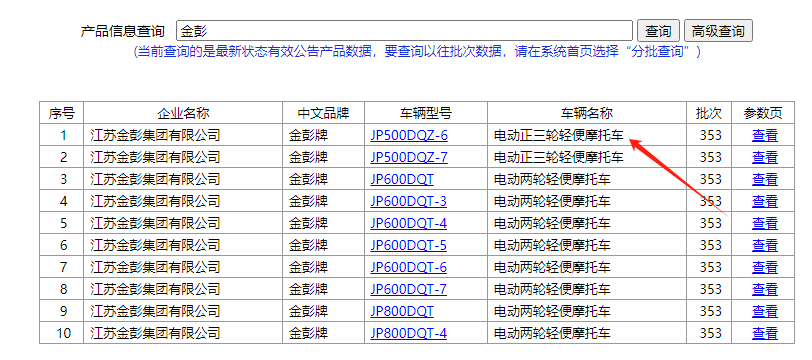
Task: Open vehicle model link JP600DQT-3
Action: coord(409,201)
